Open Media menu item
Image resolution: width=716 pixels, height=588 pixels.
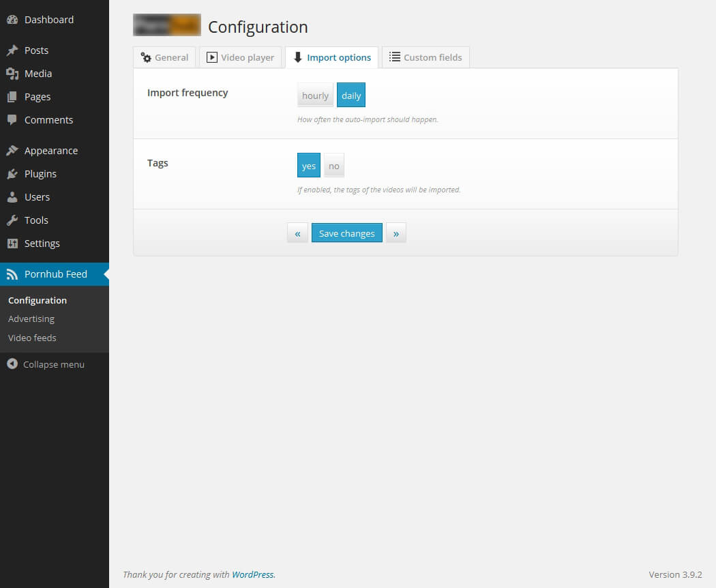coord(55,74)
